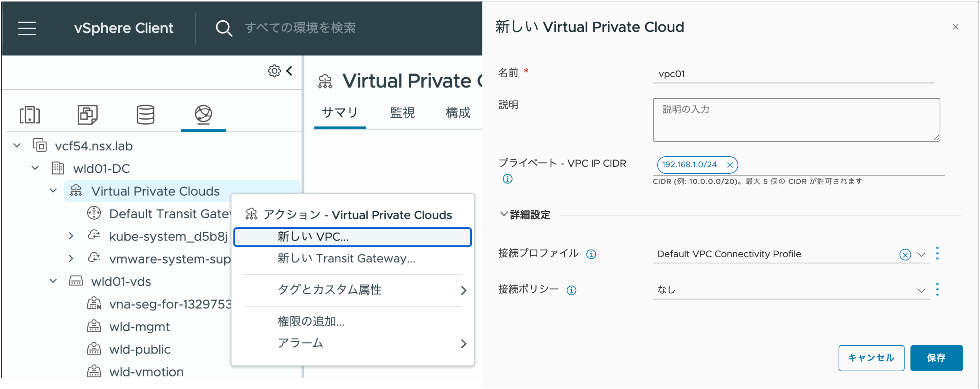Open the アラーム submenu
The width and height of the screenshot is (980, 389).
[x=352, y=343]
